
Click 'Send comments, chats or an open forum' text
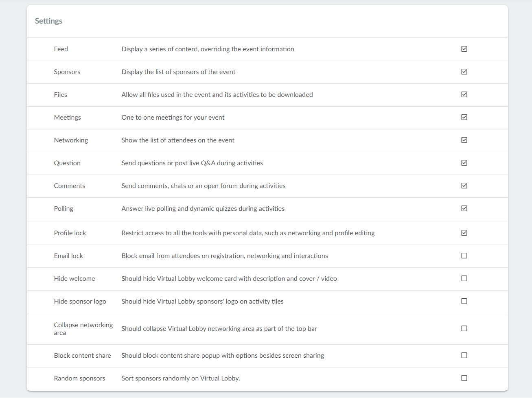tap(204, 186)
